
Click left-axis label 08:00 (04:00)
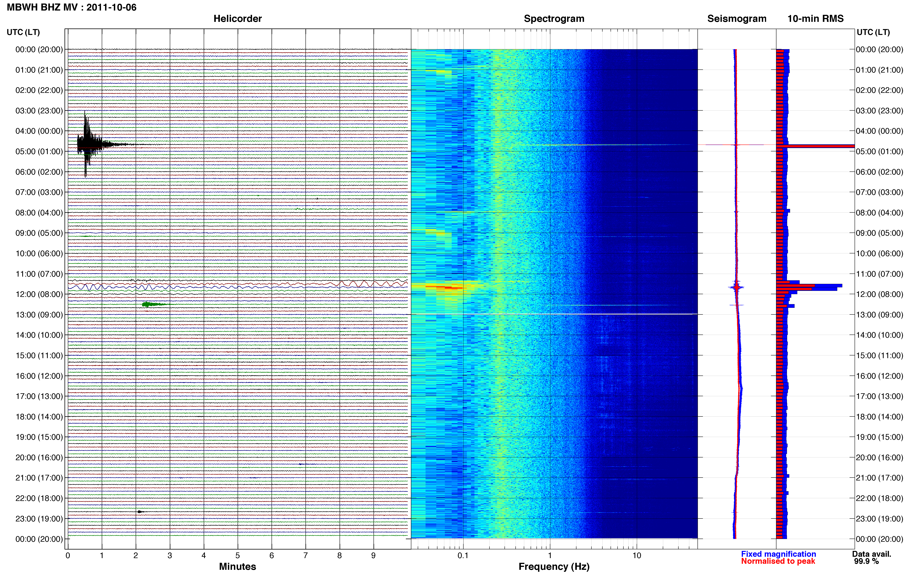(39, 213)
